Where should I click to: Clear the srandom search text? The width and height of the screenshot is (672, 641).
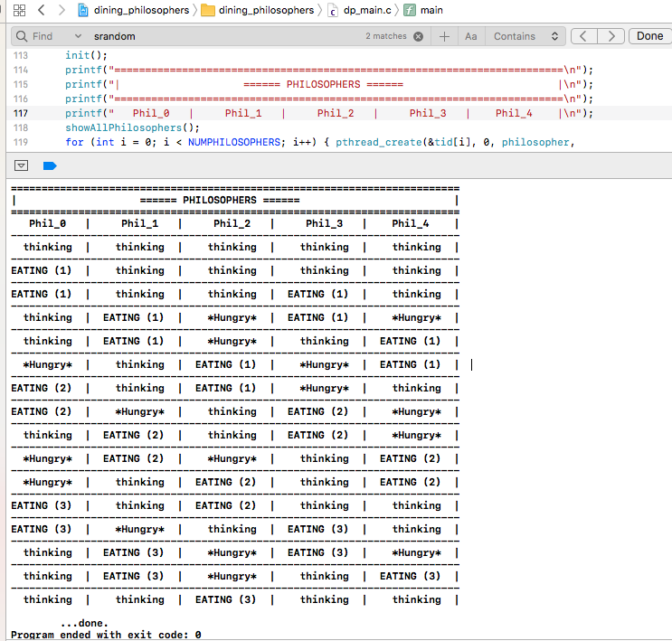(418, 36)
